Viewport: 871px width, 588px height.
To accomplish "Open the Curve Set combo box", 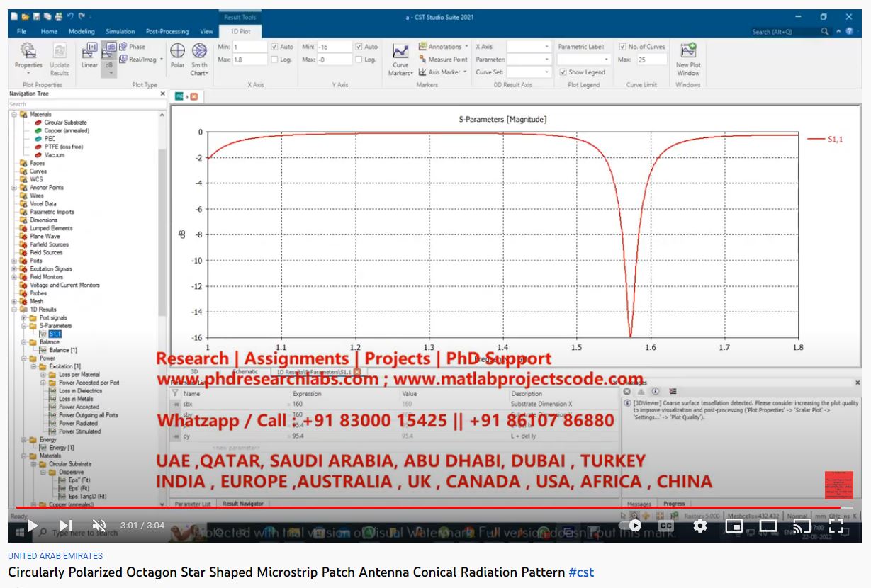I will [529, 72].
